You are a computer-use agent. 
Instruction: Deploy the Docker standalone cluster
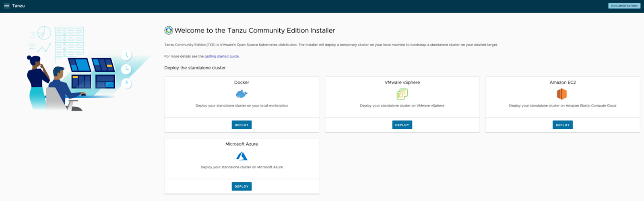242,125
